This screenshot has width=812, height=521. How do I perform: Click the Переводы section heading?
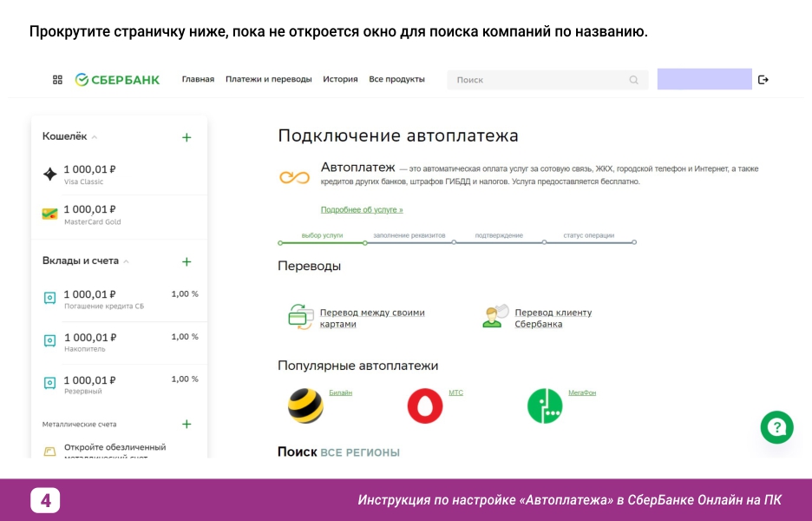point(309,266)
